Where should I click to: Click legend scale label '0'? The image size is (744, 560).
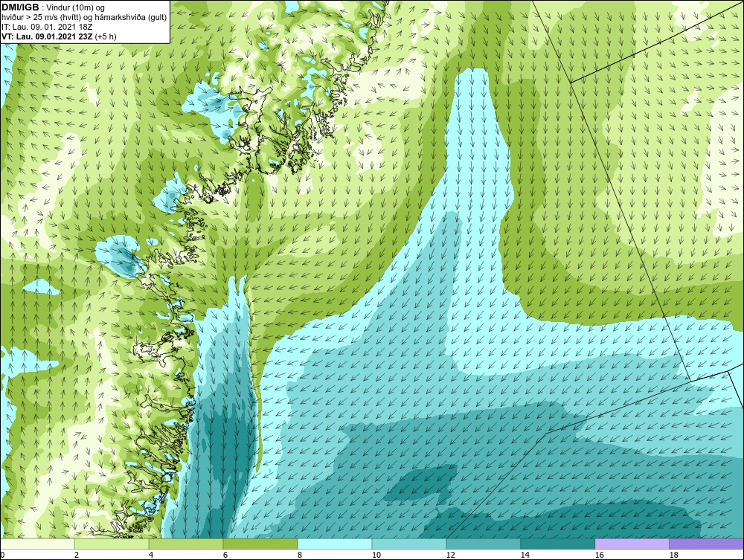click(x=3, y=555)
